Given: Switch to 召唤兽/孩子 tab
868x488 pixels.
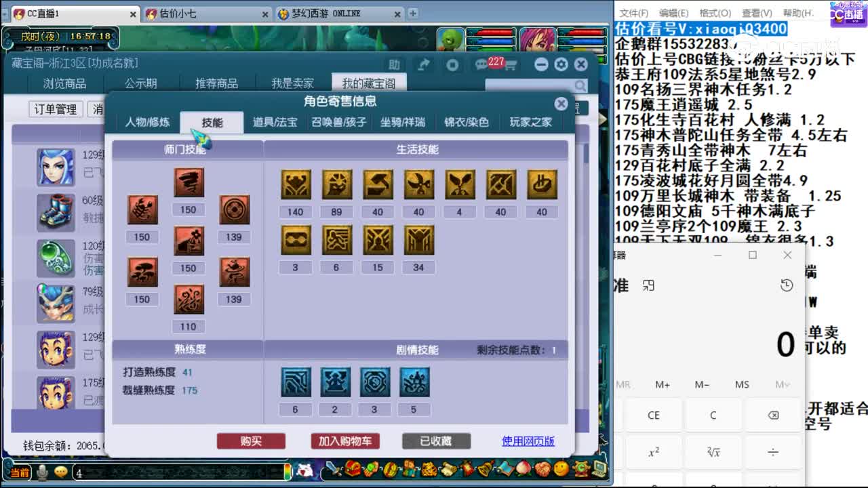Looking at the screenshot, I should [338, 122].
